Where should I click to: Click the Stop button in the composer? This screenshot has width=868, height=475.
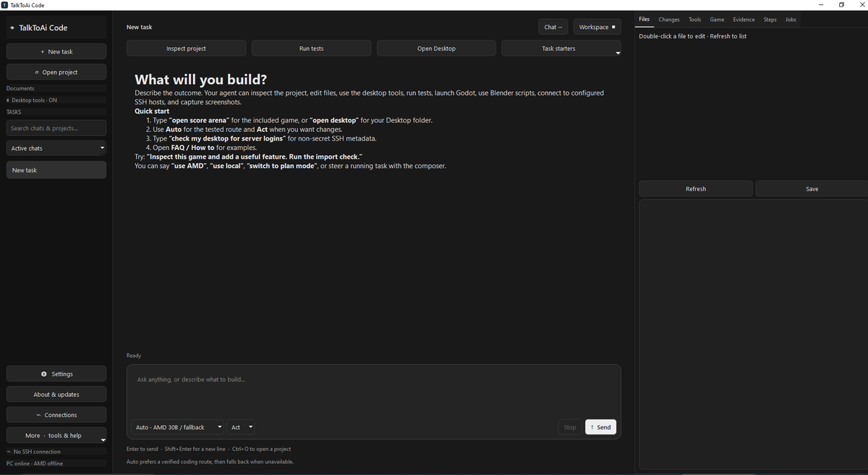click(570, 427)
